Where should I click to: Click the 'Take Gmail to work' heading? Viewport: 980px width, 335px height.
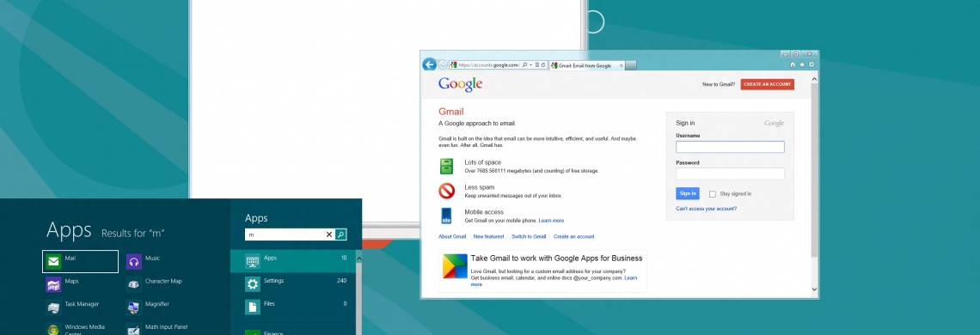tap(556, 259)
